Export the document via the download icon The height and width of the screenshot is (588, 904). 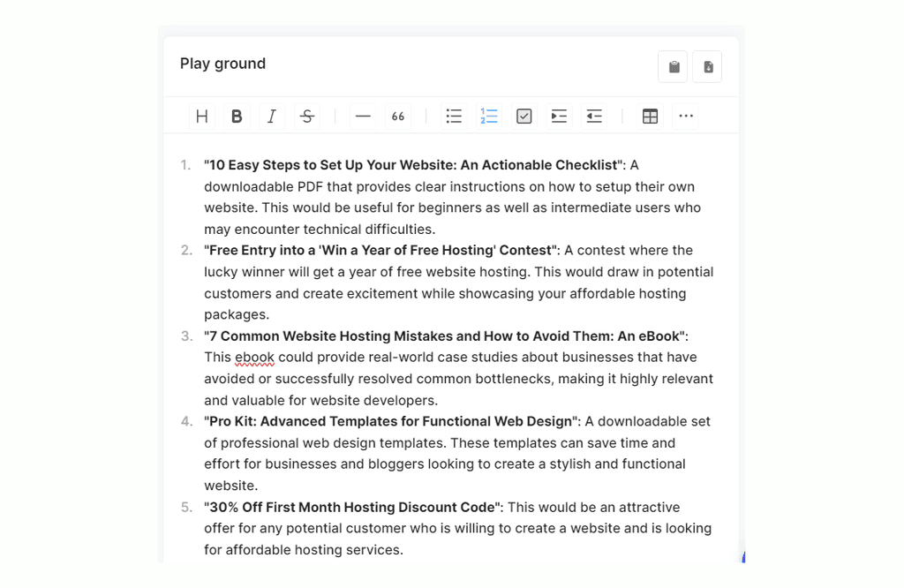point(707,66)
